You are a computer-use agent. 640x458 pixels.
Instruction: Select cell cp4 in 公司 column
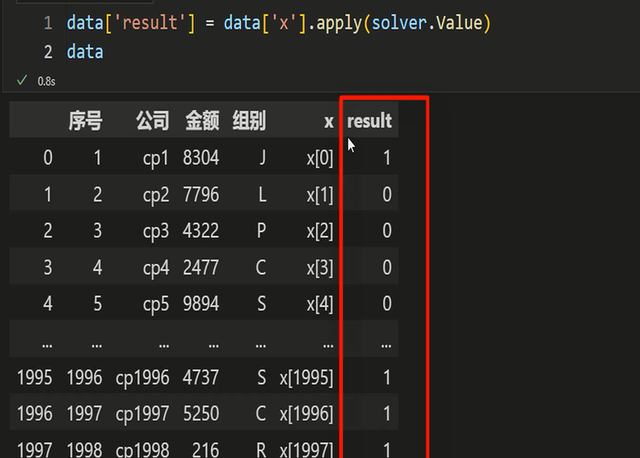tap(156, 267)
